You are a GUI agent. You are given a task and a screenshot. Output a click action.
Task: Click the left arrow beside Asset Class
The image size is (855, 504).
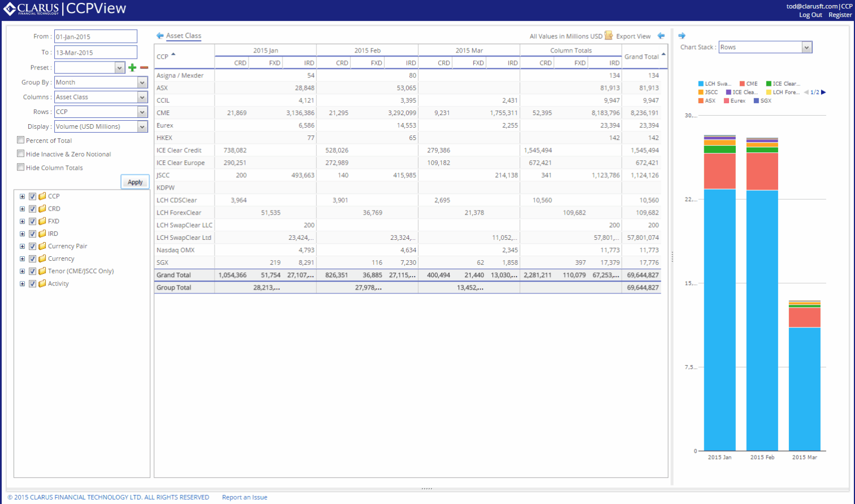pos(160,36)
